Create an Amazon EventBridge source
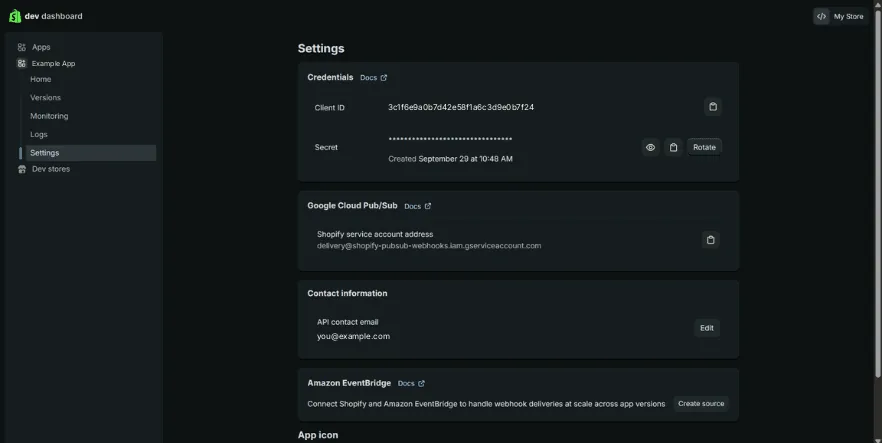Viewport: 882px width, 443px height. (701, 404)
